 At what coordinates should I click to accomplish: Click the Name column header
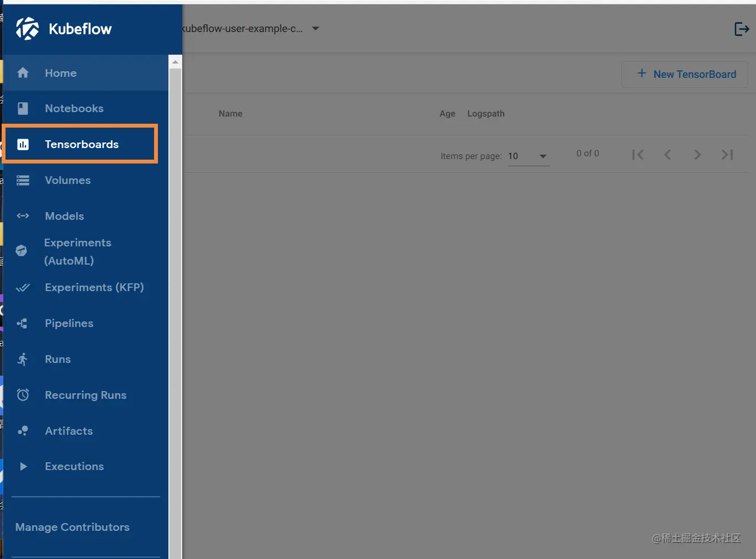point(230,114)
